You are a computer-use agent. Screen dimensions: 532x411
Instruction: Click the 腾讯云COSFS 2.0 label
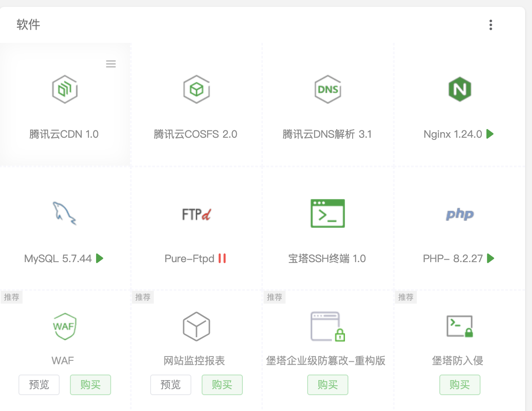coord(196,134)
